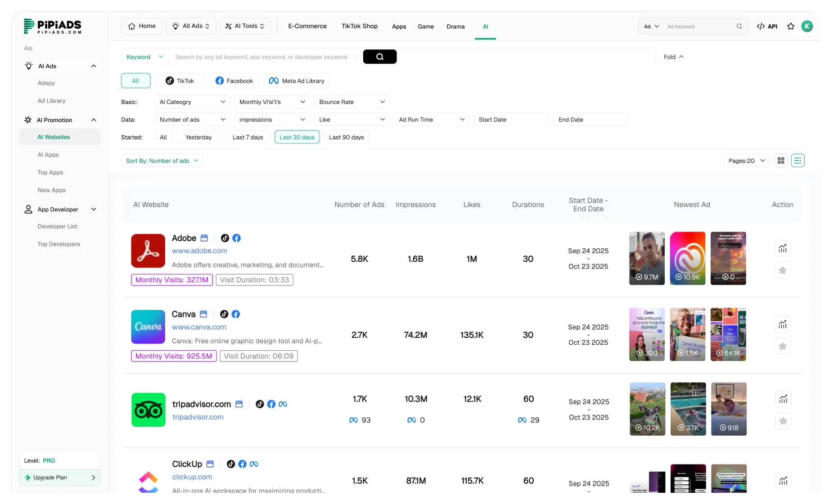Collapse the AI Promotion section

pyautogui.click(x=94, y=120)
